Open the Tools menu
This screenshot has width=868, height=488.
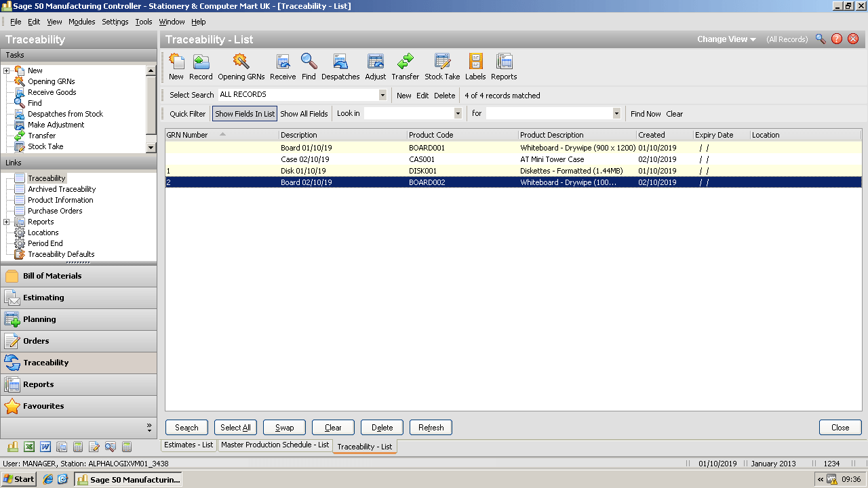click(x=144, y=22)
